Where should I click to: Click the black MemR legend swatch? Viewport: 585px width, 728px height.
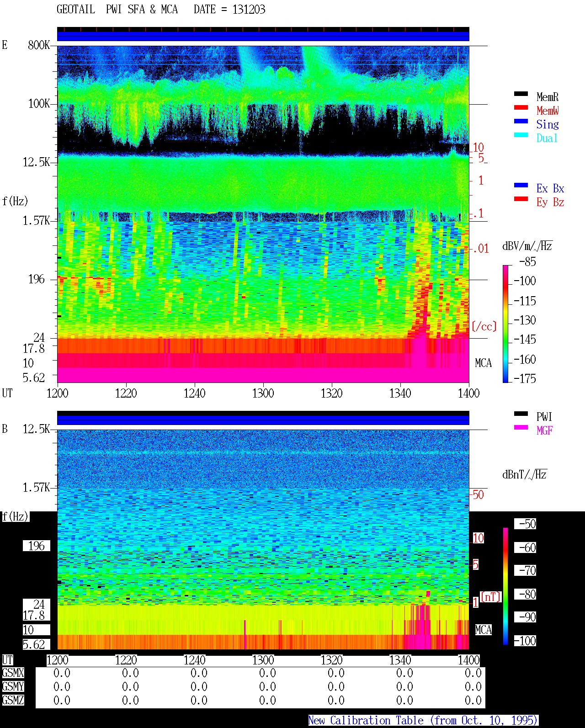tap(521, 94)
